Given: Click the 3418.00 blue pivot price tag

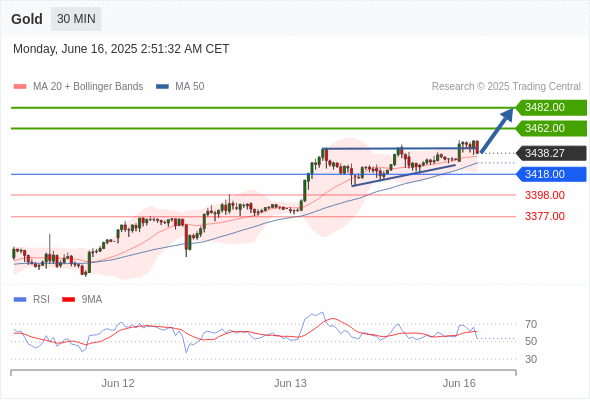Looking at the screenshot, I should pos(551,174).
